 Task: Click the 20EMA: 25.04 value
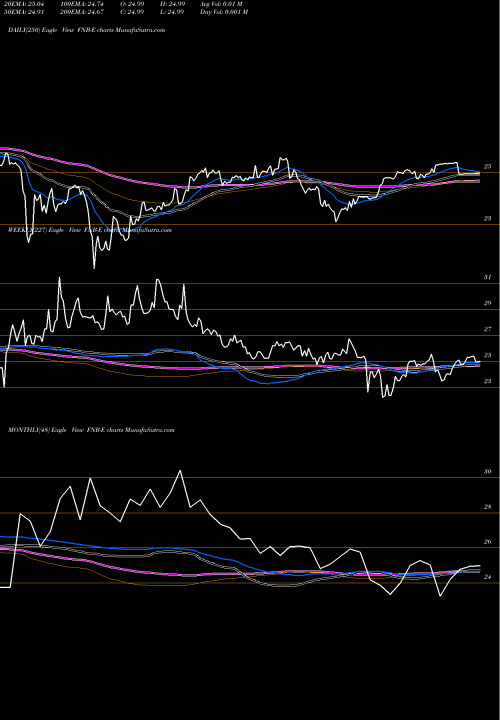click(22, 4)
